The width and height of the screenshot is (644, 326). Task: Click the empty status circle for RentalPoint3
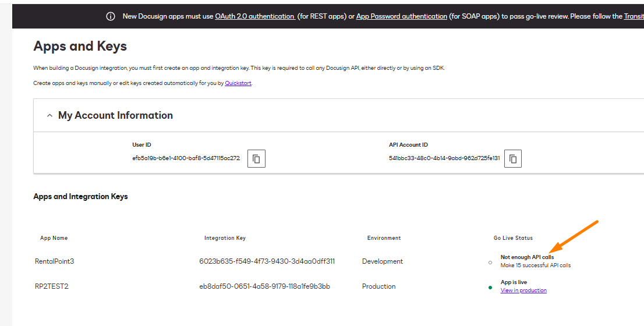490,263
